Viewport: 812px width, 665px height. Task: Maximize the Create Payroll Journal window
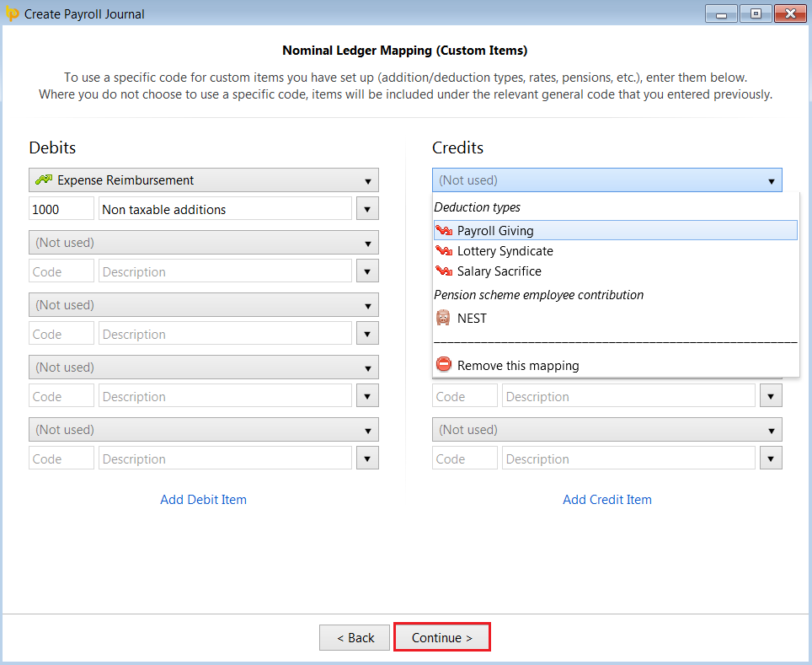(756, 13)
